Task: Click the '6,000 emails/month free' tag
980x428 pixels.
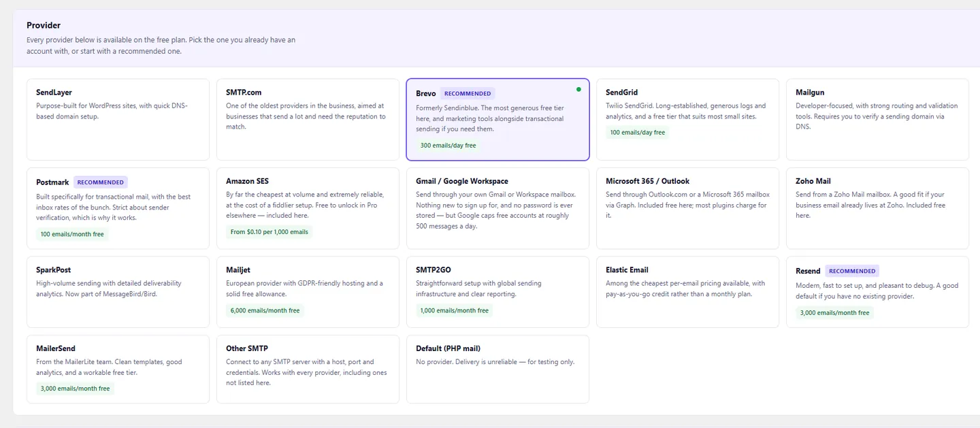Action: click(265, 310)
